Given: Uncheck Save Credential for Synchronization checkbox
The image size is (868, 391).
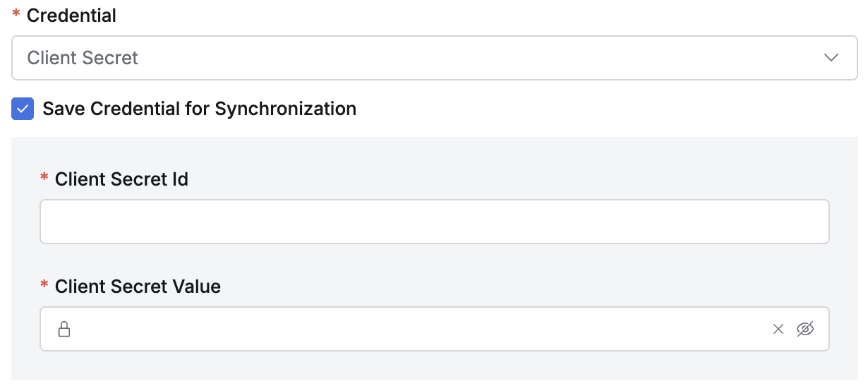Looking at the screenshot, I should point(23,109).
